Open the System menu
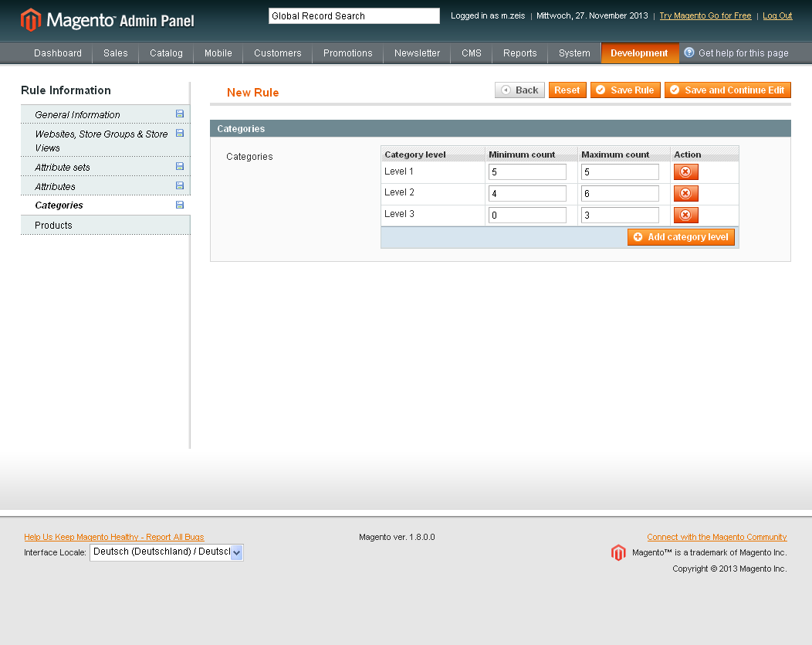This screenshot has height=645, width=812. pos(574,53)
